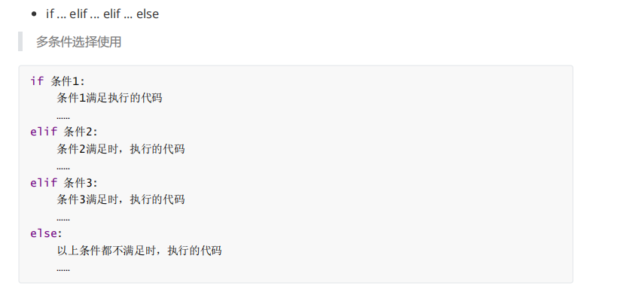Click '条件2:' after the first elif
This screenshot has width=644, height=292.
[81, 132]
